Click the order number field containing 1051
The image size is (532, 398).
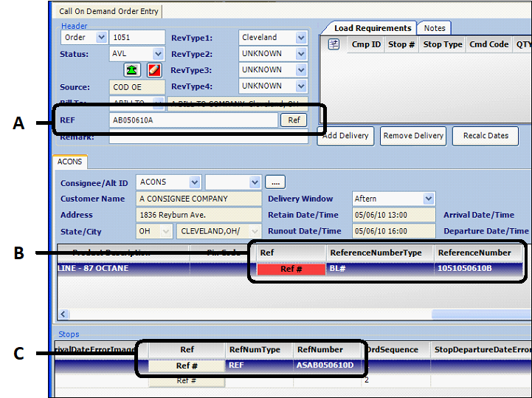click(x=137, y=38)
